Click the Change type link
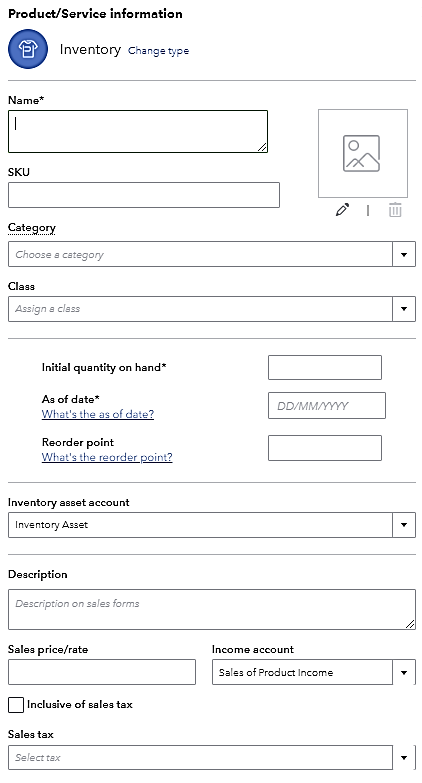The height and width of the screenshot is (783, 422). pos(158,51)
